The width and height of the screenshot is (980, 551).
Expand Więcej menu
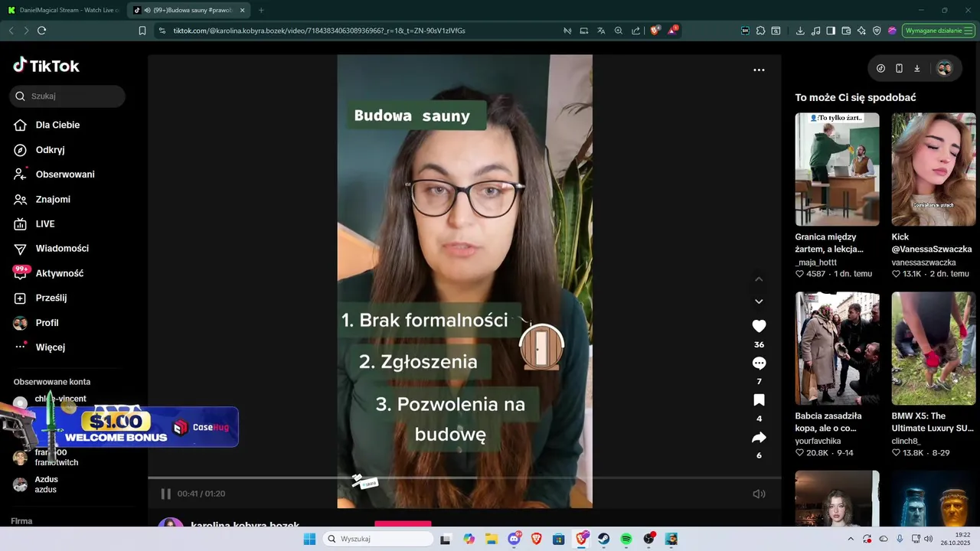(51, 347)
